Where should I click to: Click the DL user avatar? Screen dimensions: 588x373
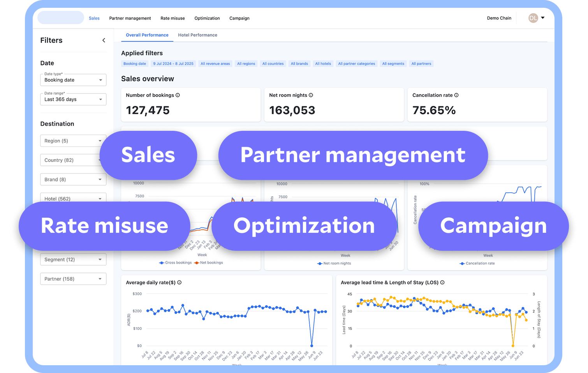533,18
